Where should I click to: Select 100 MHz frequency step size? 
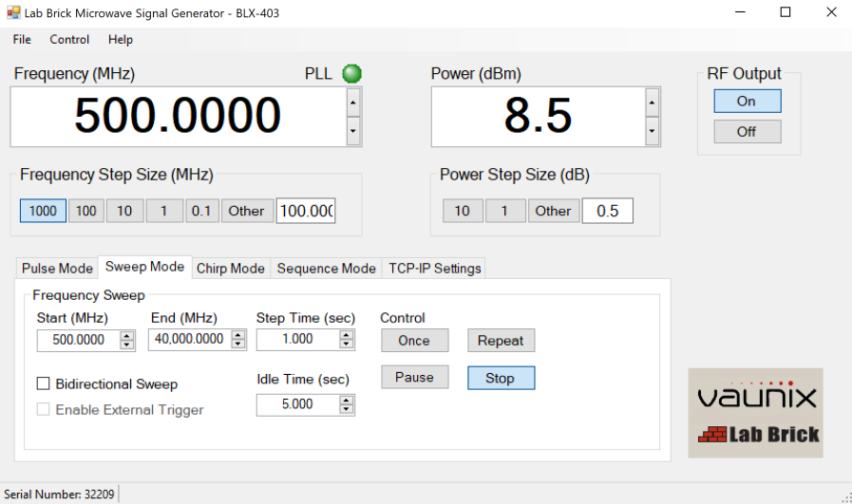[85, 211]
